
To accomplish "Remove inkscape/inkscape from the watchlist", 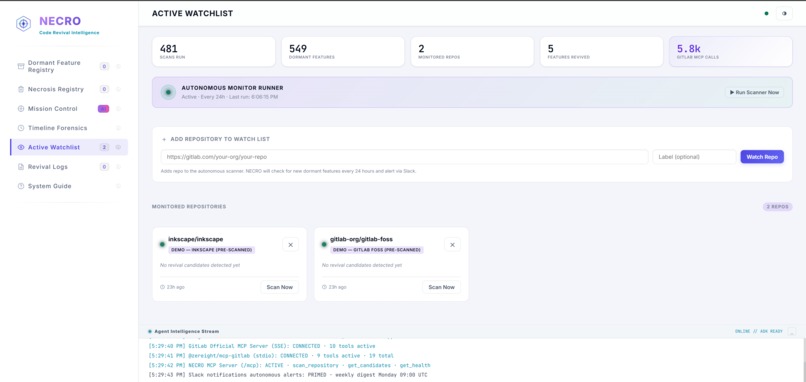I will pos(290,245).
